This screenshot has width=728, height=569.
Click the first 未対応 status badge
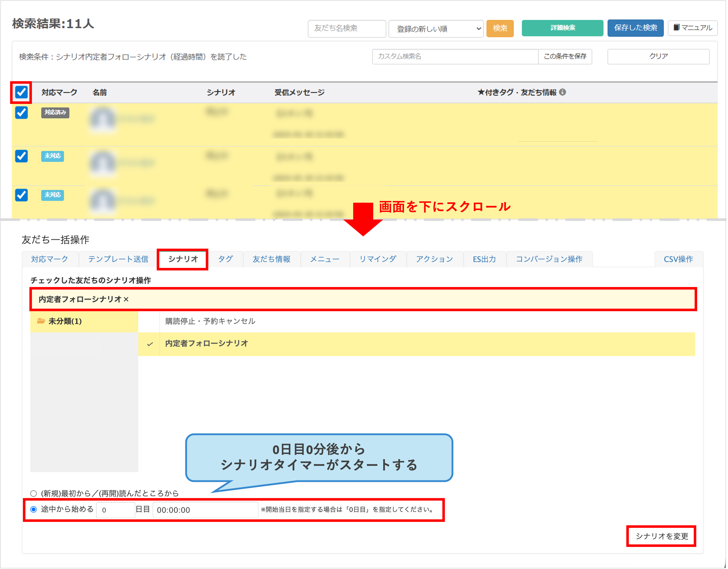(x=52, y=156)
